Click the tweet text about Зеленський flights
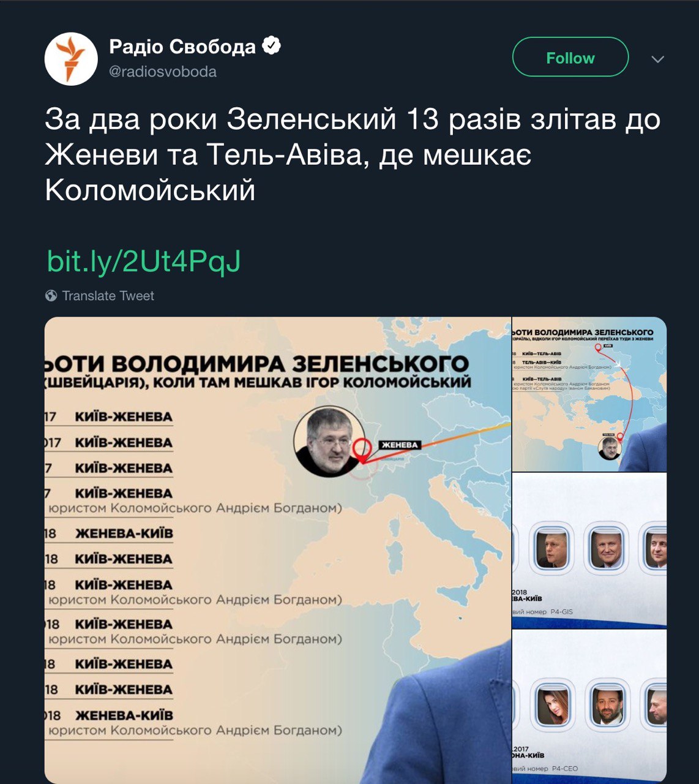Viewport: 699px width, 784px height. point(353,154)
